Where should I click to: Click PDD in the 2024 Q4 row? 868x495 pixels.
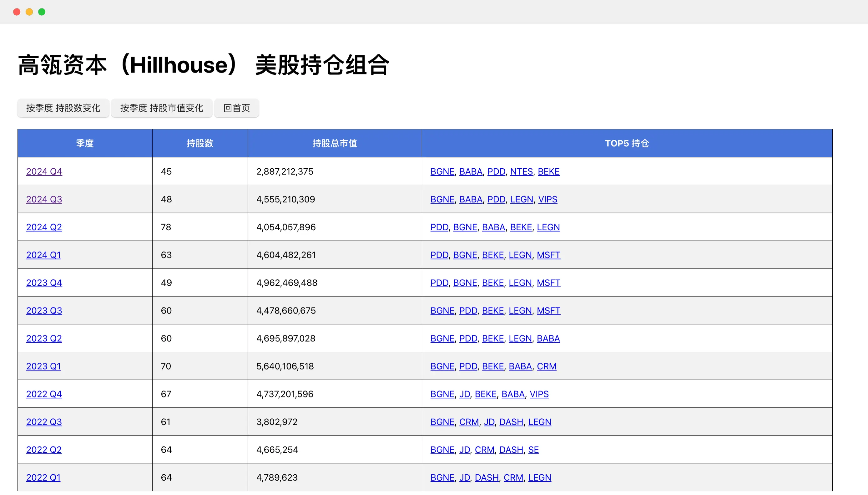496,171
